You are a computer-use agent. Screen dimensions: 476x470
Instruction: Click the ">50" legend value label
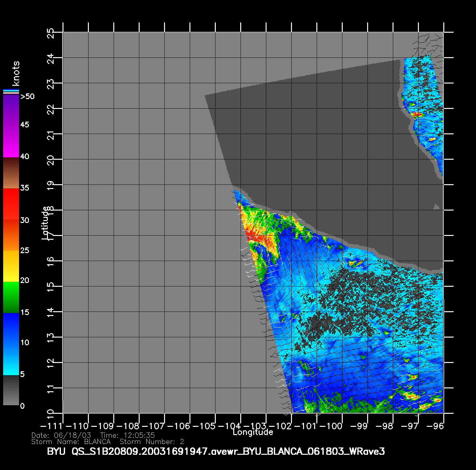27,97
